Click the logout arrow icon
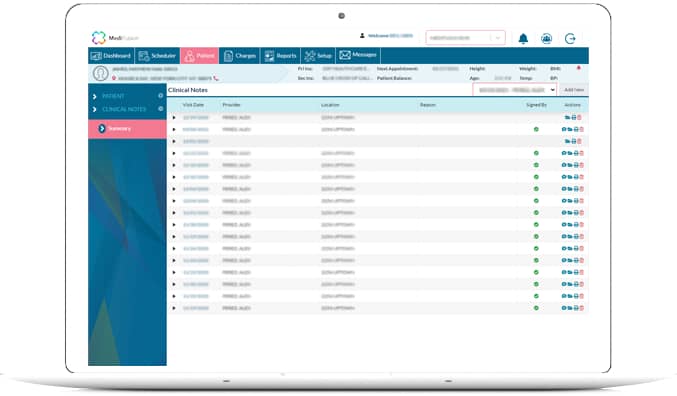The width and height of the screenshot is (677, 396). 570,38
